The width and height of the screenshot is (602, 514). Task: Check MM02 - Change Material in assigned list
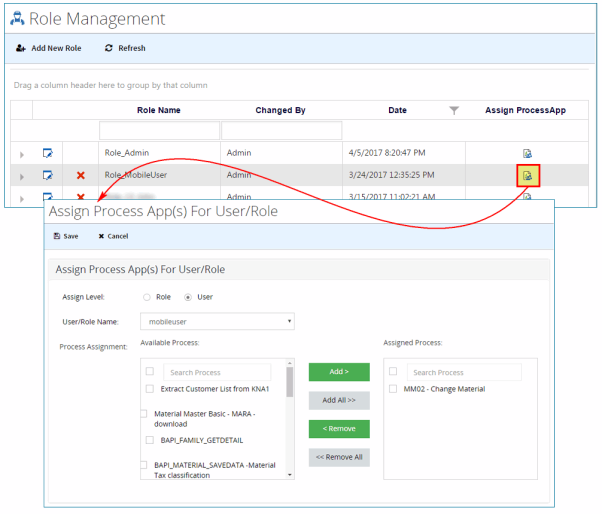(393, 389)
